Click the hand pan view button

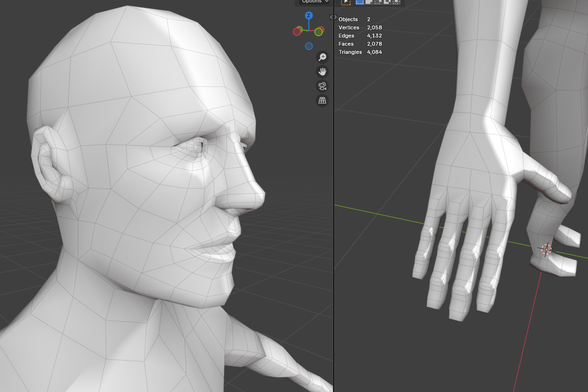322,72
